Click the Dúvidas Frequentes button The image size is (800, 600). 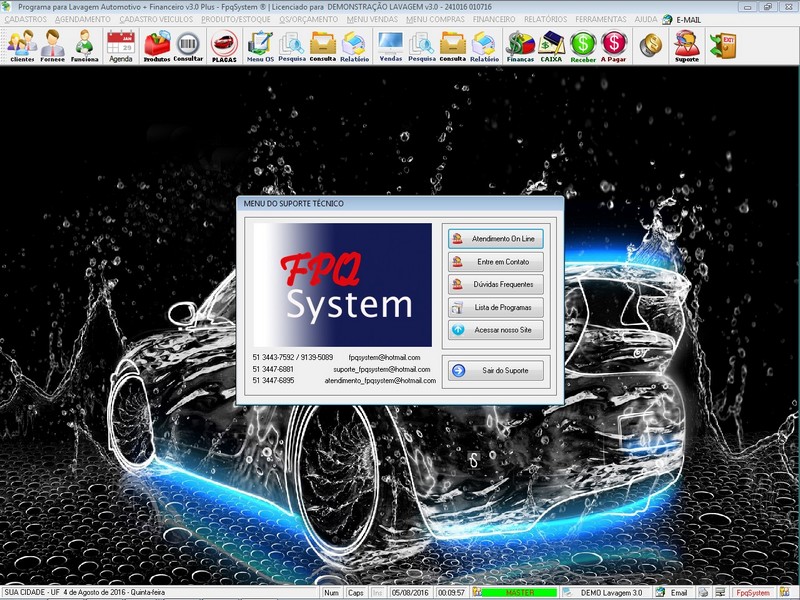tap(495, 285)
